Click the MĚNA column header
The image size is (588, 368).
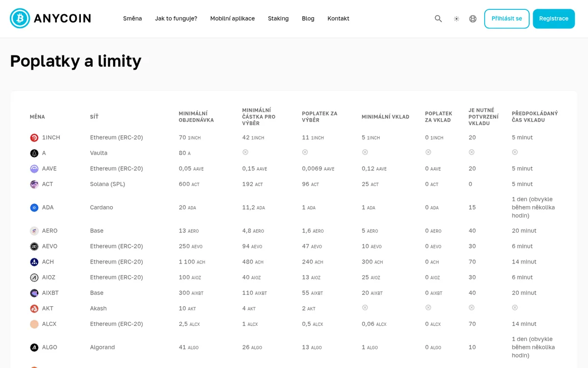tap(37, 117)
